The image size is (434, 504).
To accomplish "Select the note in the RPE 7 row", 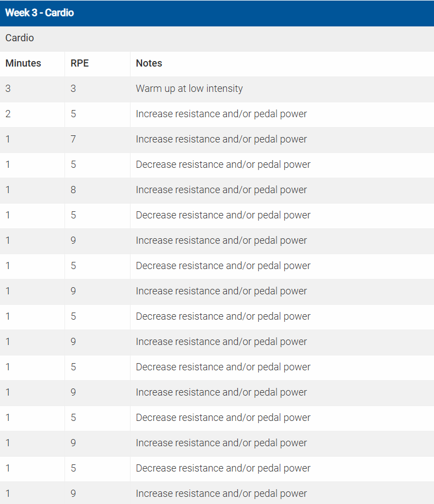I will [x=221, y=139].
